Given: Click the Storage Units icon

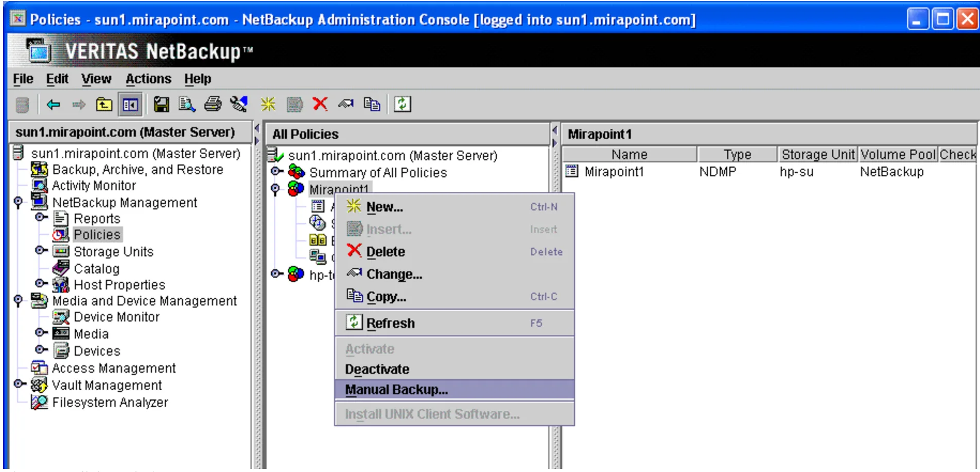Looking at the screenshot, I should coord(61,251).
